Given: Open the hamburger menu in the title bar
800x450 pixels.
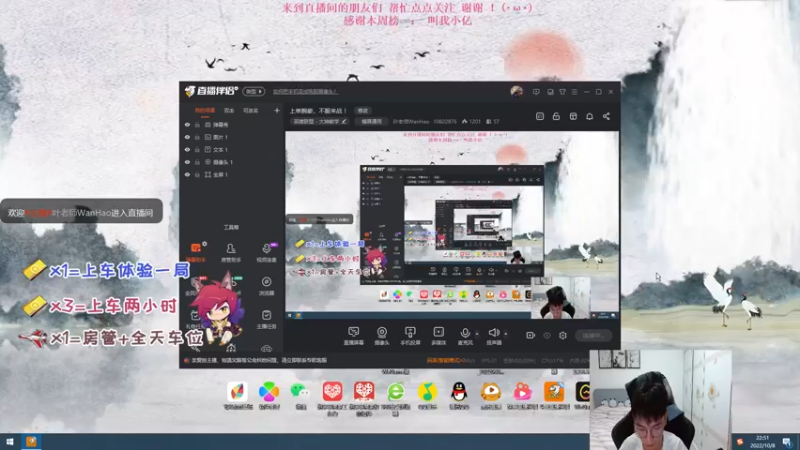Looking at the screenshot, I should pos(574,92).
